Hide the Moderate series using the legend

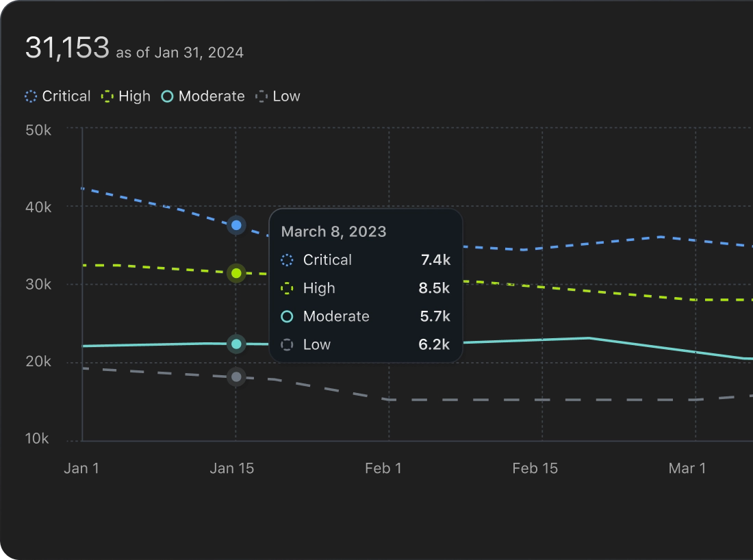[203, 96]
